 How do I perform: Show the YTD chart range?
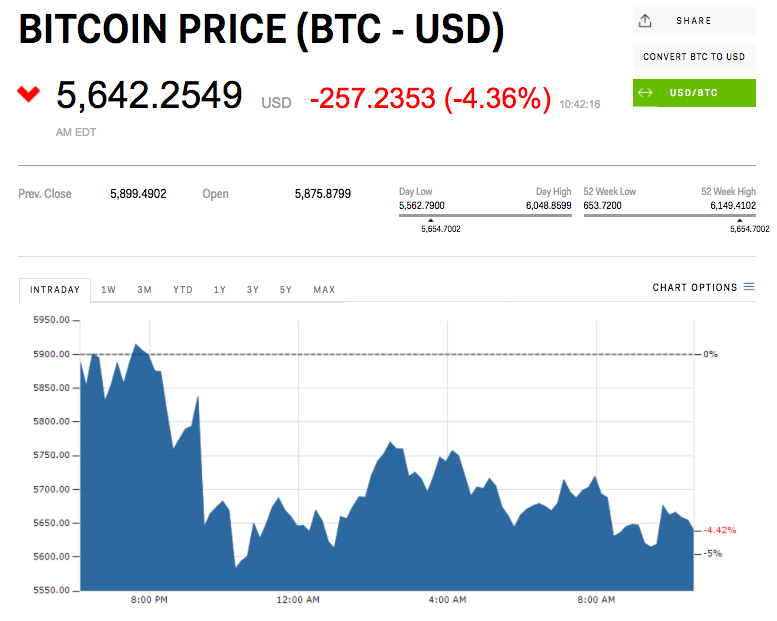182,290
